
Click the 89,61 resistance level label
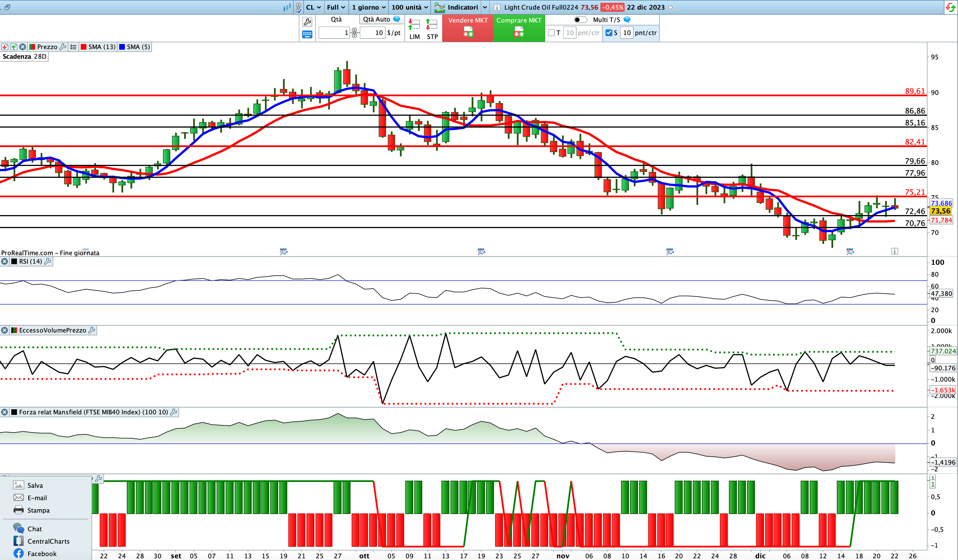click(915, 91)
